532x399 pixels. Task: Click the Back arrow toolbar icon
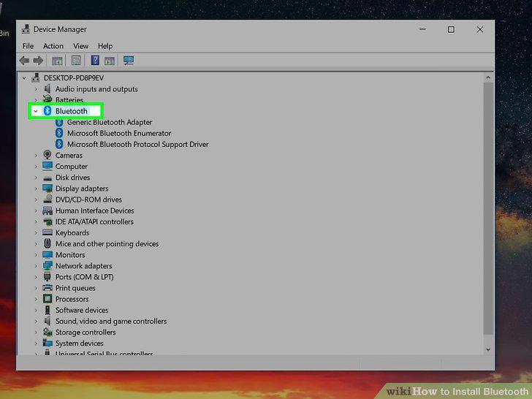click(24, 61)
